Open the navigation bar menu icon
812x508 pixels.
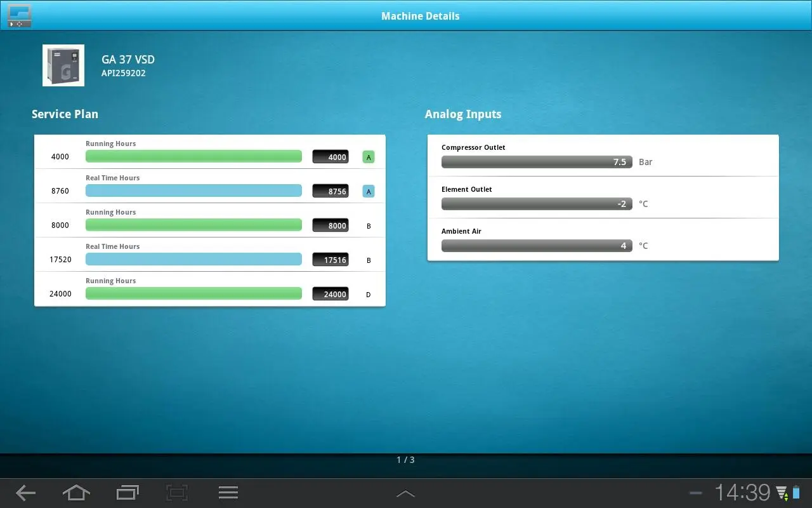tap(228, 493)
